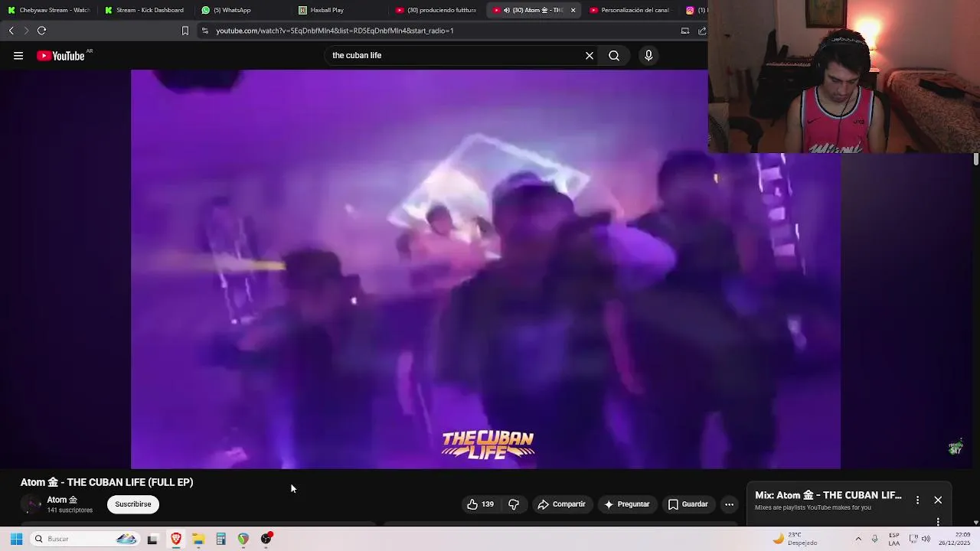This screenshot has width=980, height=551.
Task: Open picture-in-picture icon in address bar
Action: click(685, 31)
